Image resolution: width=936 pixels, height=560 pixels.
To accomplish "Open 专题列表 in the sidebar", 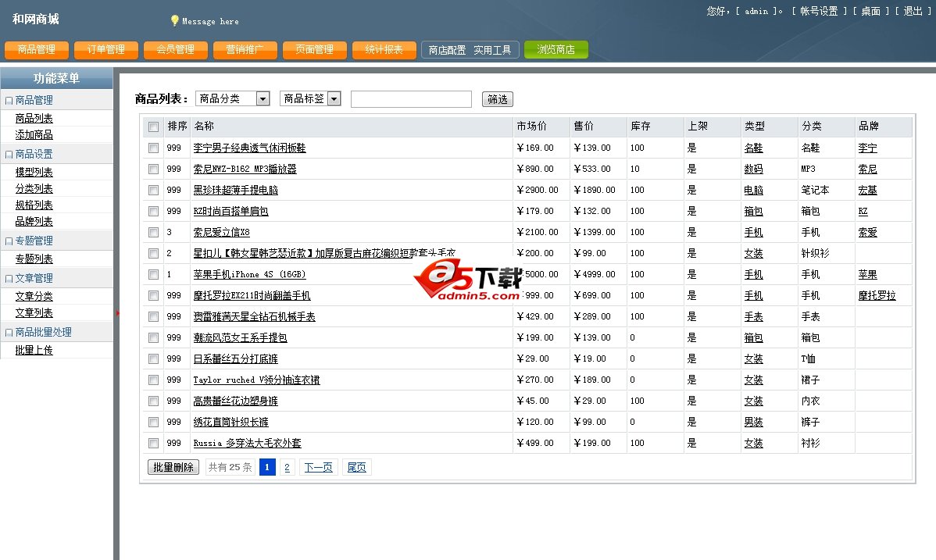I will click(x=34, y=259).
